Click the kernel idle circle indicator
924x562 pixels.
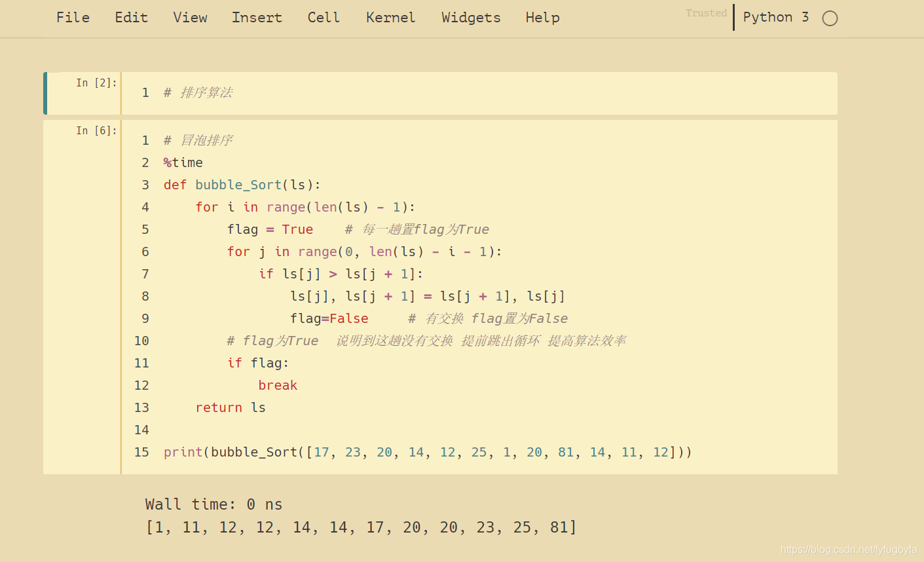(x=830, y=18)
